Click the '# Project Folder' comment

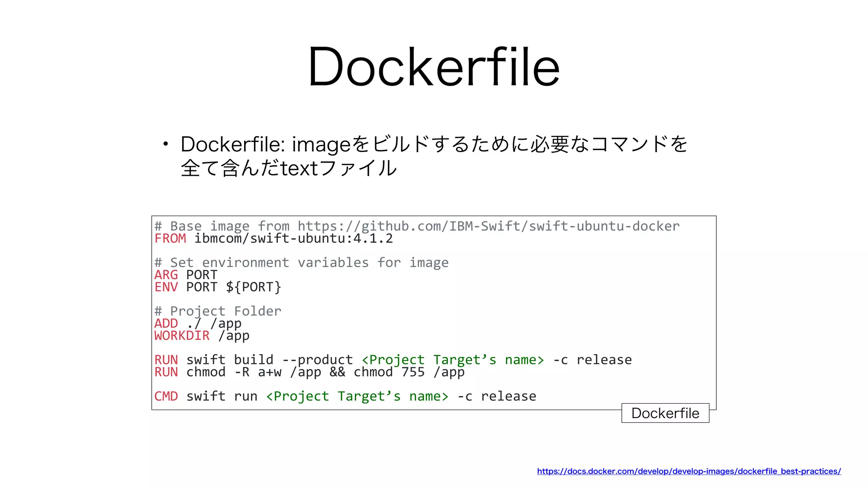(x=218, y=311)
